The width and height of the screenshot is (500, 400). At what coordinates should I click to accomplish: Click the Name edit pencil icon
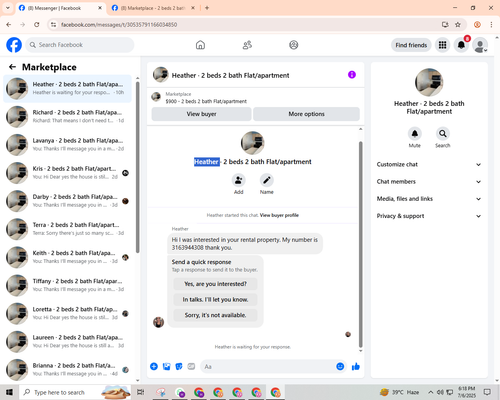click(x=267, y=180)
